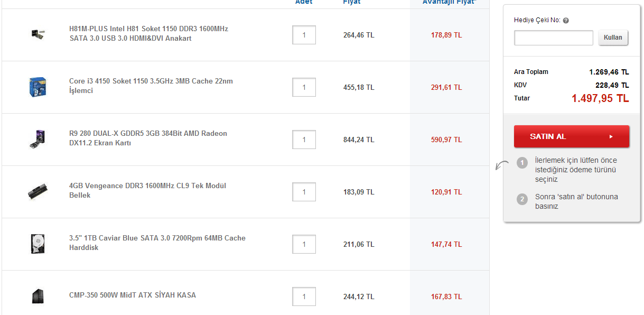
Task: Click the Core i3 4150 processor box image
Action: 38,87
